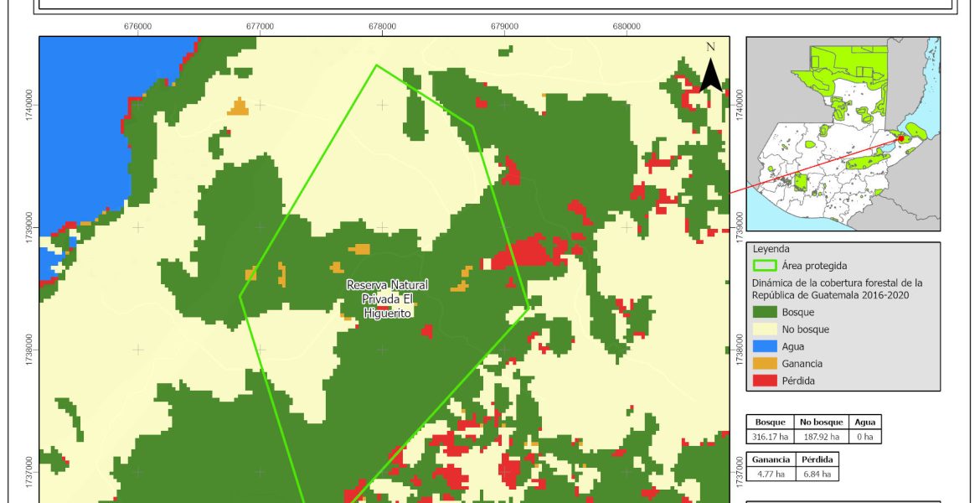The image size is (980, 503).
Task: Select the green Área protegida outline symbol
Action: tap(765, 266)
